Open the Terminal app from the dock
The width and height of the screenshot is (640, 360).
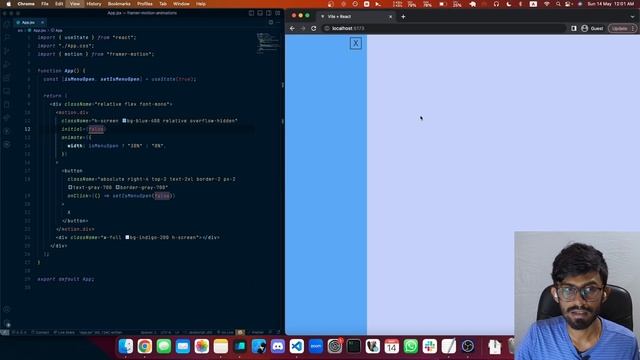[x=353, y=346]
